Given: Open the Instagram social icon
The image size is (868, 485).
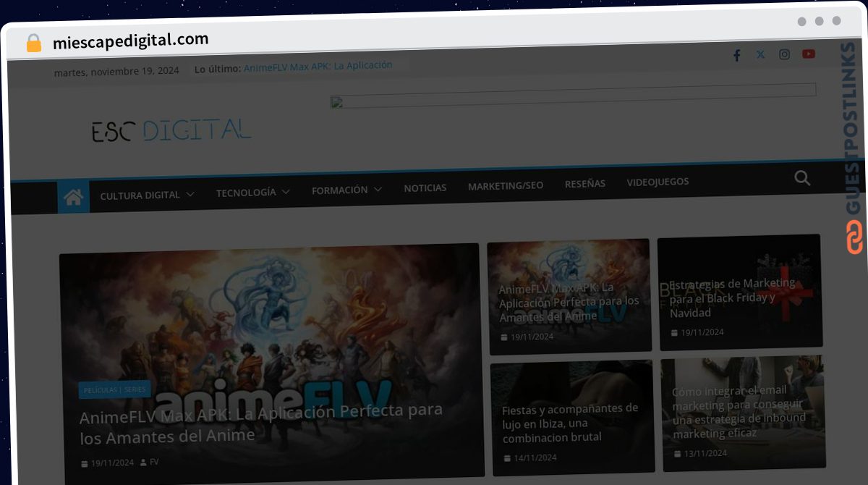Looking at the screenshot, I should (784, 54).
